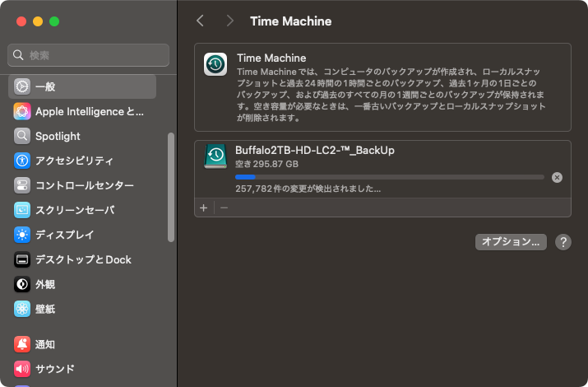
Task: Click the General (一般) gear icon
Action: (22, 86)
